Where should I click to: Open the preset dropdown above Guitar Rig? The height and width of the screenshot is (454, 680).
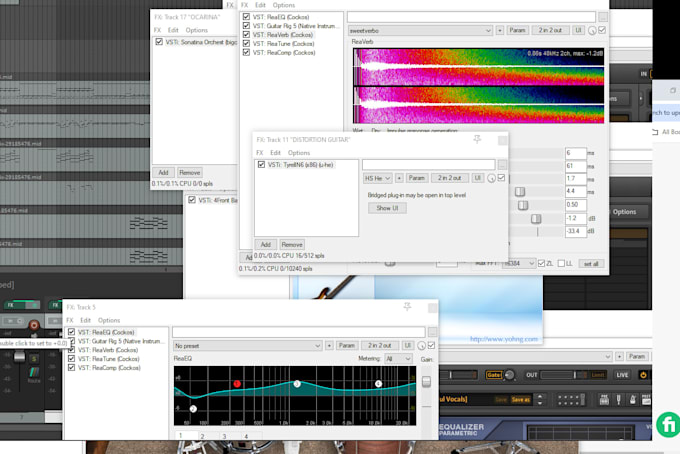point(526,356)
